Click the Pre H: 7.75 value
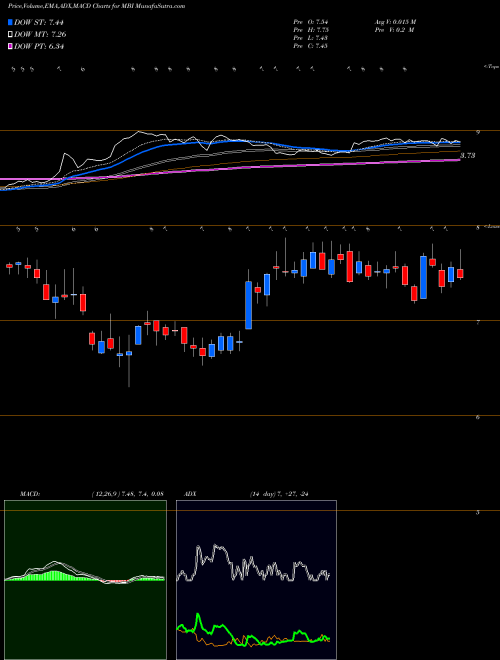Viewport: 500px width, 660px height. [311, 30]
